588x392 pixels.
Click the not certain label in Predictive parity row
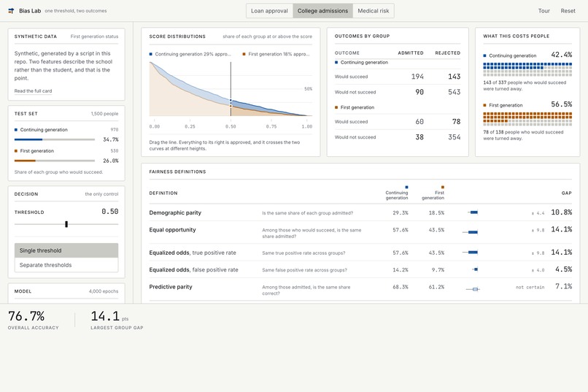tap(530, 288)
